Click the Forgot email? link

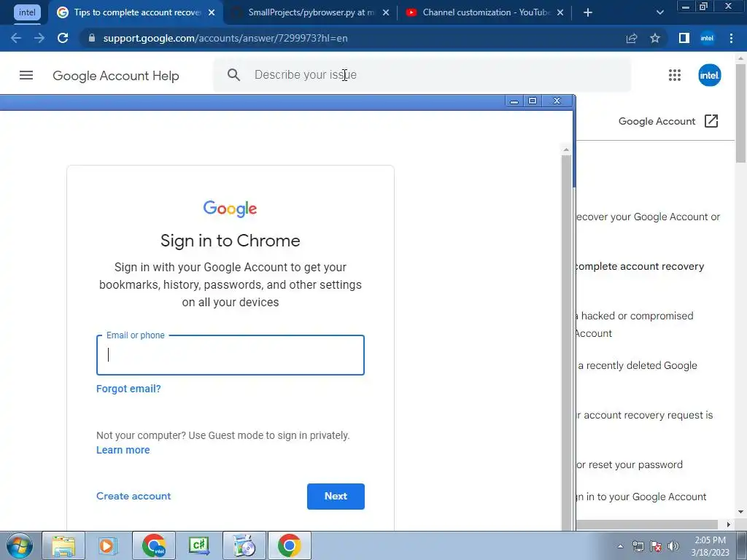pyautogui.click(x=128, y=389)
